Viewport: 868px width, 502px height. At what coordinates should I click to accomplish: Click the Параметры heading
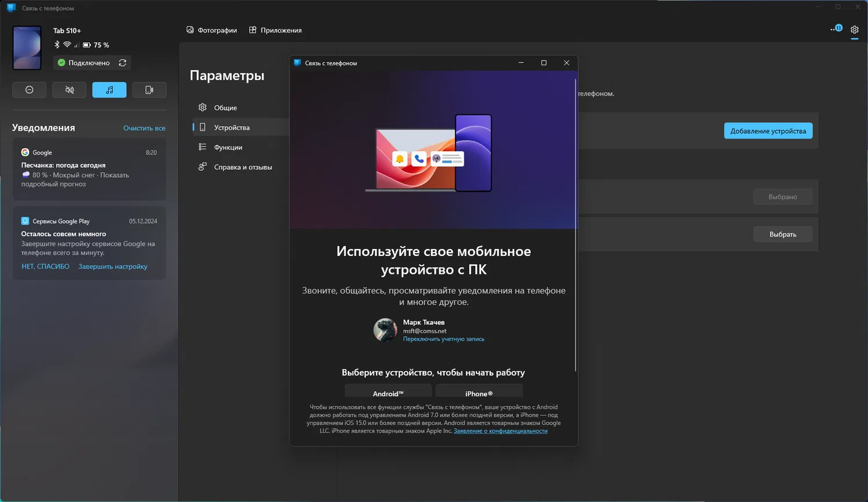tap(227, 75)
